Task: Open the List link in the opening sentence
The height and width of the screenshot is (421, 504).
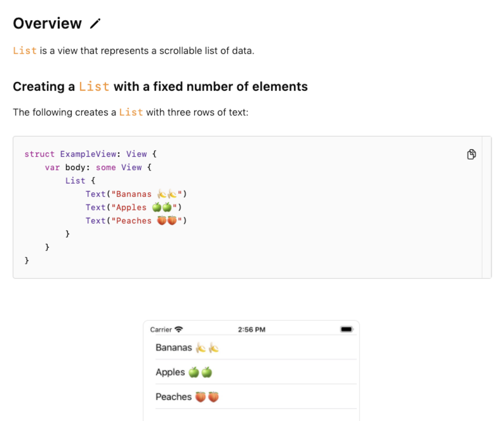Action: point(25,51)
